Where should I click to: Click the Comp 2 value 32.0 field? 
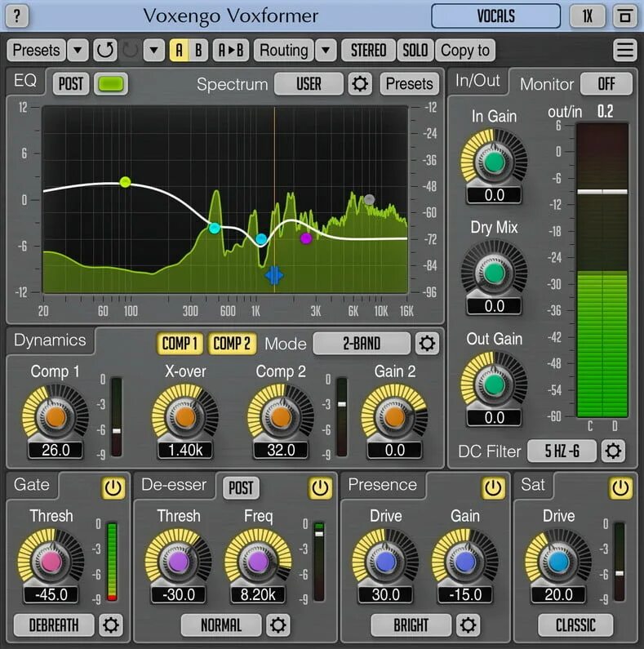281,450
